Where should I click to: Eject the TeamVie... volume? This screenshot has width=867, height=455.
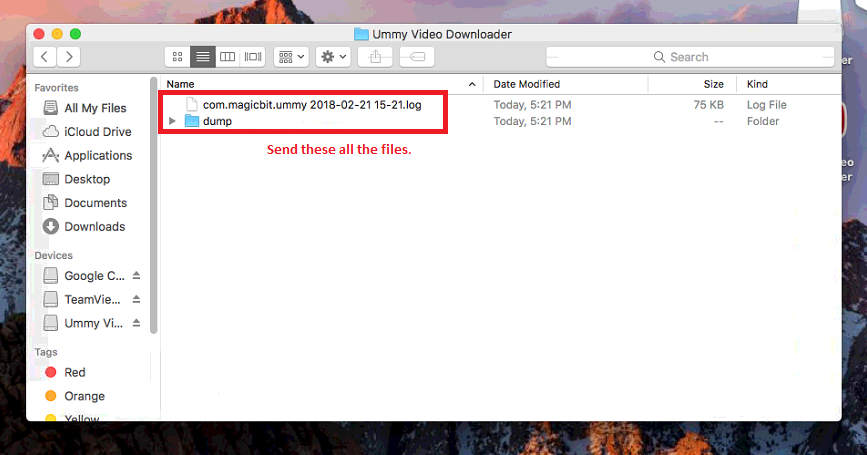tap(137, 299)
